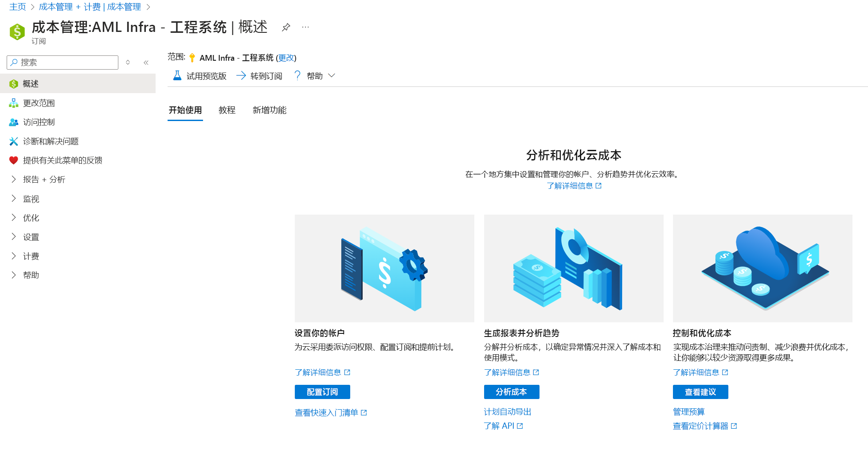The height and width of the screenshot is (450, 868).
Task: Click the 查看建议 button
Action: click(700, 392)
